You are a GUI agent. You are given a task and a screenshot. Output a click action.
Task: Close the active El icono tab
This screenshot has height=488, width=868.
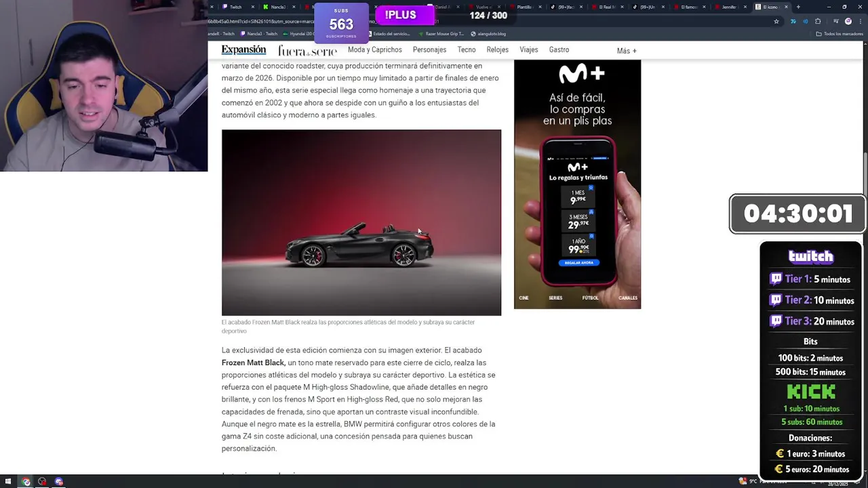coord(787,7)
